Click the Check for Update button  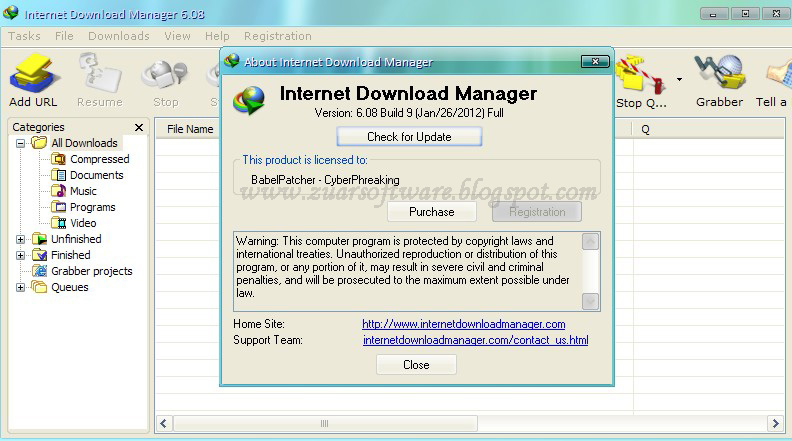409,137
